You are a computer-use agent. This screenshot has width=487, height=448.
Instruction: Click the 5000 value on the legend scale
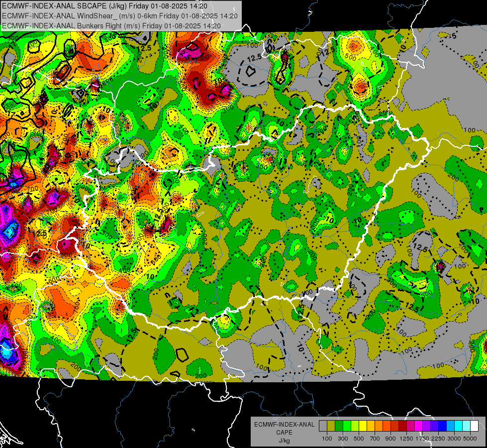(x=470, y=439)
